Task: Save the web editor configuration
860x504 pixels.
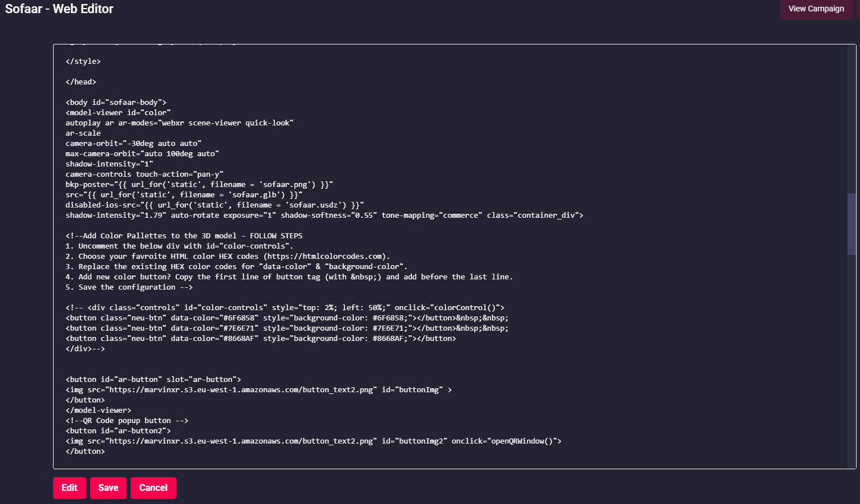Action: [x=108, y=488]
